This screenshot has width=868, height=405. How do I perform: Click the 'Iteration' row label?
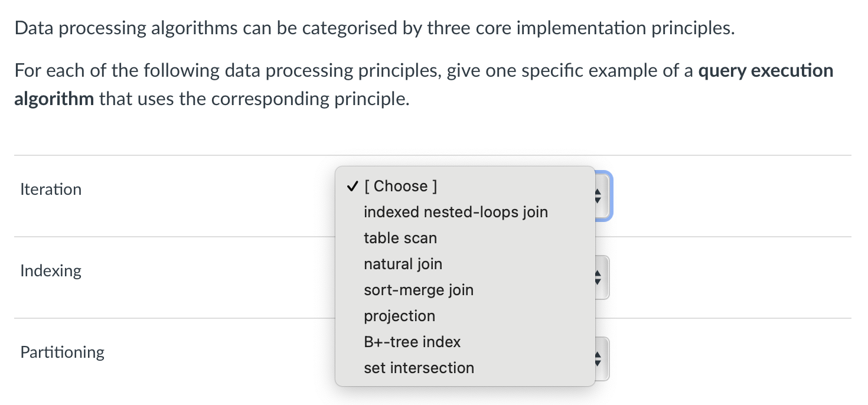(50, 189)
